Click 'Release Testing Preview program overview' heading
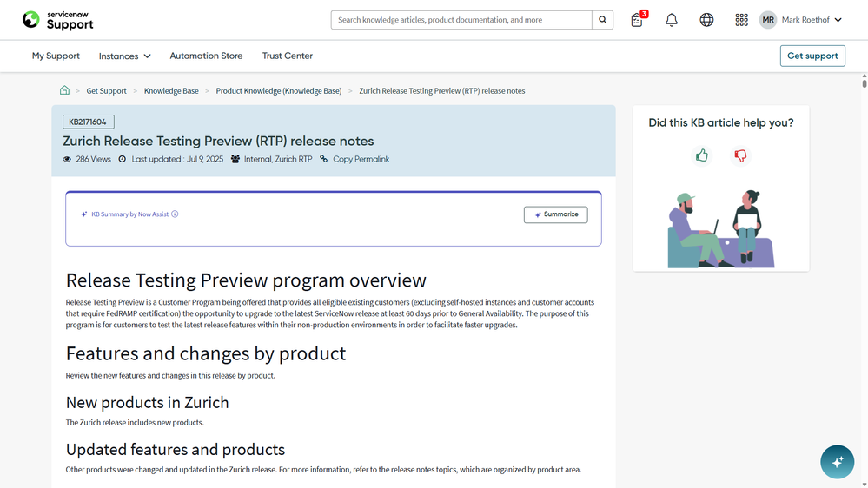The width and height of the screenshot is (868, 488). tap(246, 280)
